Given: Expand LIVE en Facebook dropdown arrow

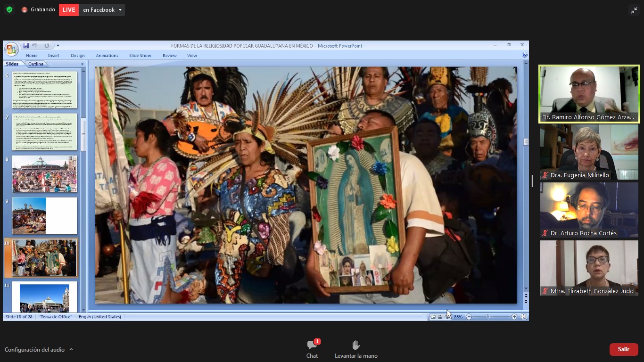Looking at the screenshot, I should point(120,10).
